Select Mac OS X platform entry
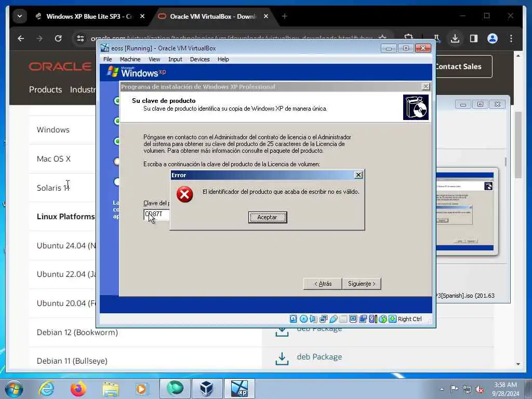The width and height of the screenshot is (532, 399). coord(54,159)
